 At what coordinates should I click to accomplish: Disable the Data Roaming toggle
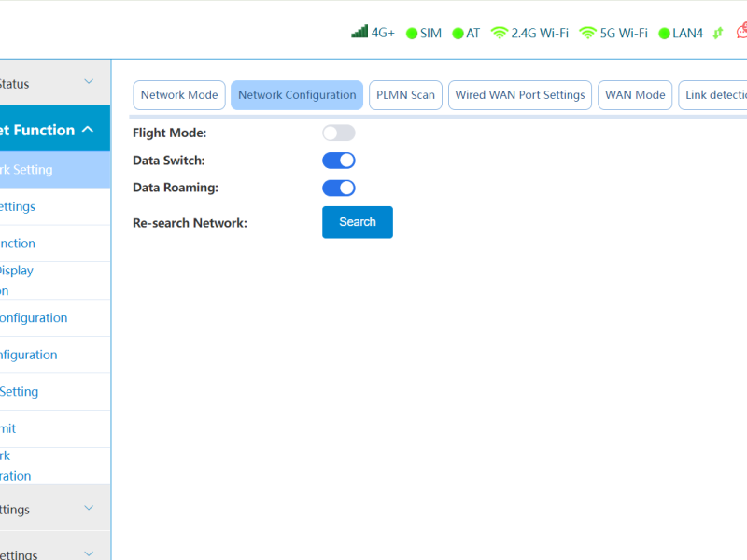point(338,188)
